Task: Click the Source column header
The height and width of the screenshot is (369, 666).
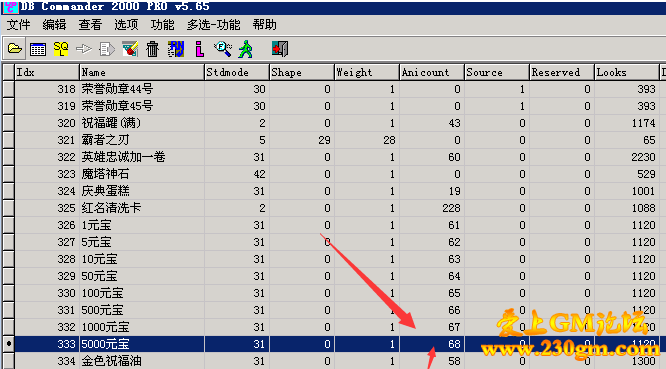Action: 497,72
